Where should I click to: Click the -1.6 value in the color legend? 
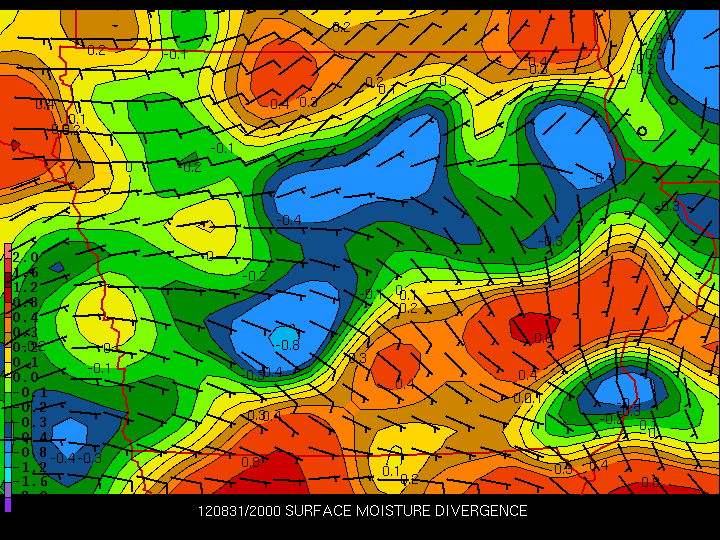point(30,481)
